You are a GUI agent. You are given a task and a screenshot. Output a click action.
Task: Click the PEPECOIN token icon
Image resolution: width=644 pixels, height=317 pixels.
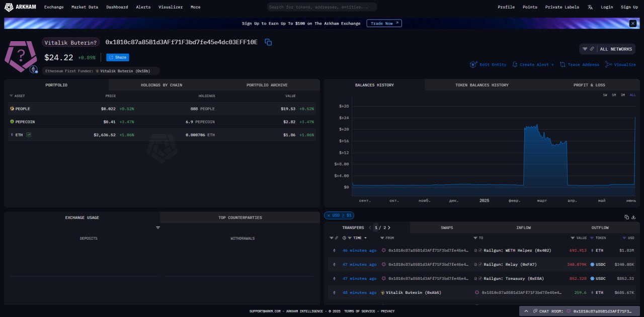coord(12,122)
